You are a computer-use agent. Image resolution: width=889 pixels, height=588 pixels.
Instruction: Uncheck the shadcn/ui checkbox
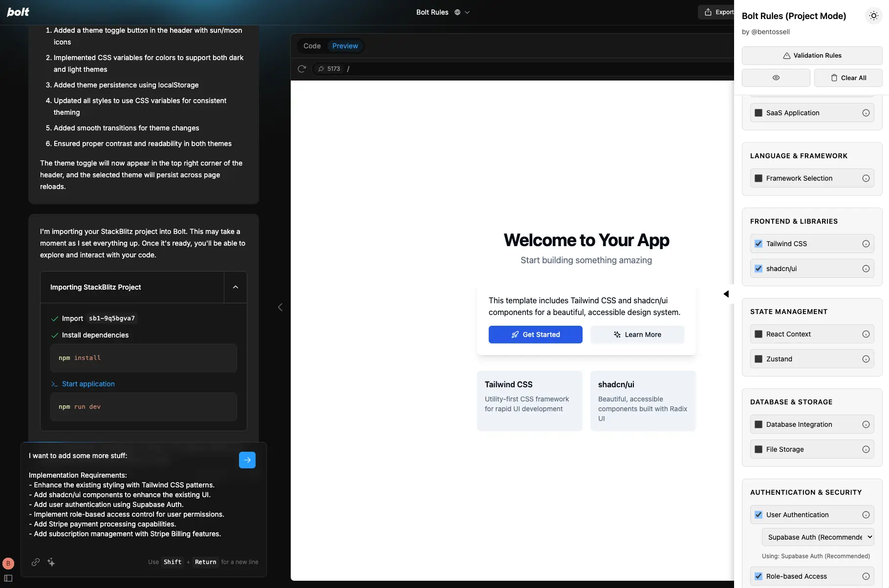click(x=759, y=269)
